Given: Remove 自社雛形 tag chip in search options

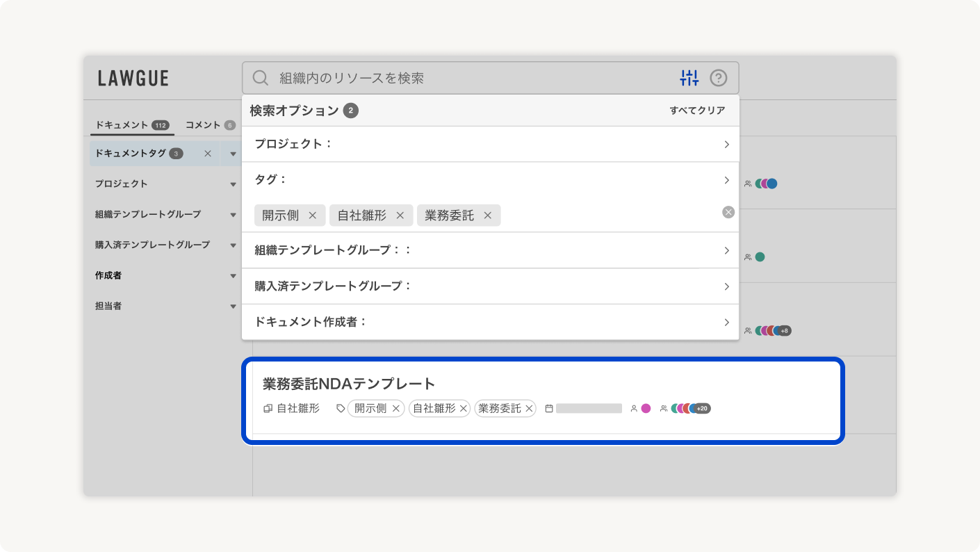Looking at the screenshot, I should click(400, 216).
